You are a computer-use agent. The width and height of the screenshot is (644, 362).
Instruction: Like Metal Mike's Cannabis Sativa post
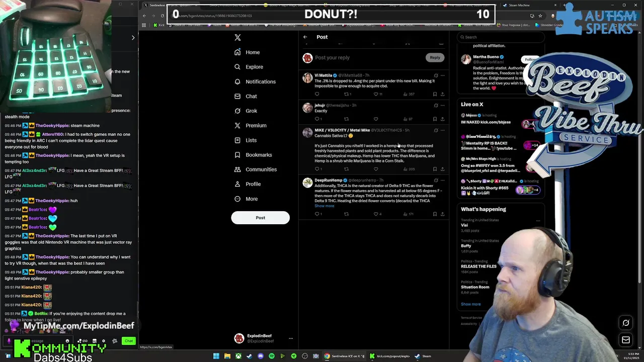click(x=376, y=169)
